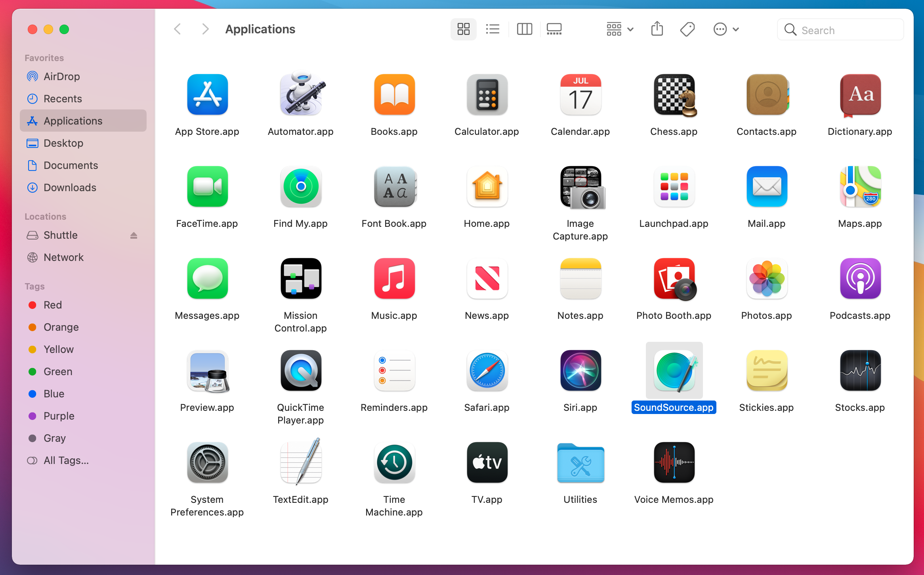Filter by the Green tag
924x575 pixels.
click(x=83, y=372)
